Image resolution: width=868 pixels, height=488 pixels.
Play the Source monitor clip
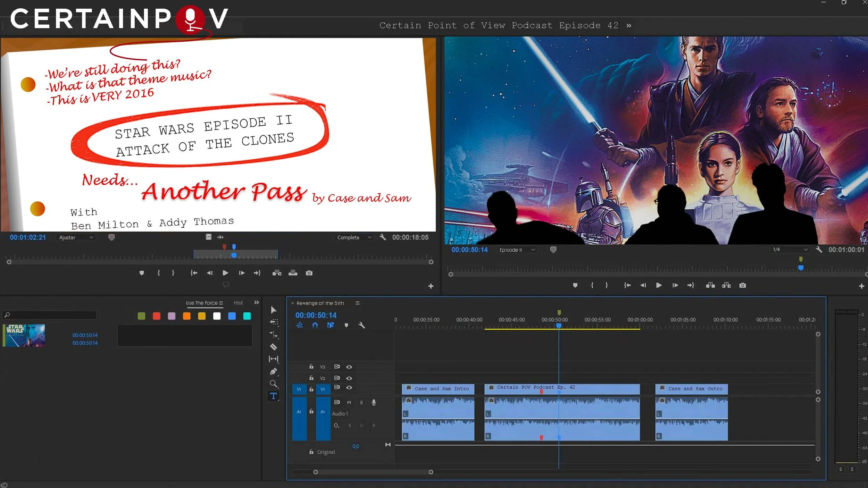point(225,273)
